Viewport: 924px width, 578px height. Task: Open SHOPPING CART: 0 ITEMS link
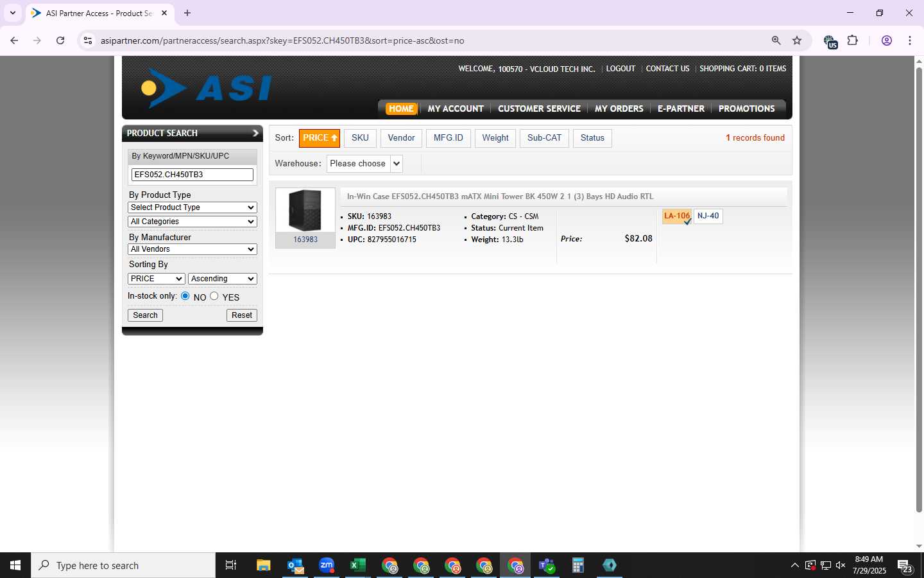pos(742,69)
